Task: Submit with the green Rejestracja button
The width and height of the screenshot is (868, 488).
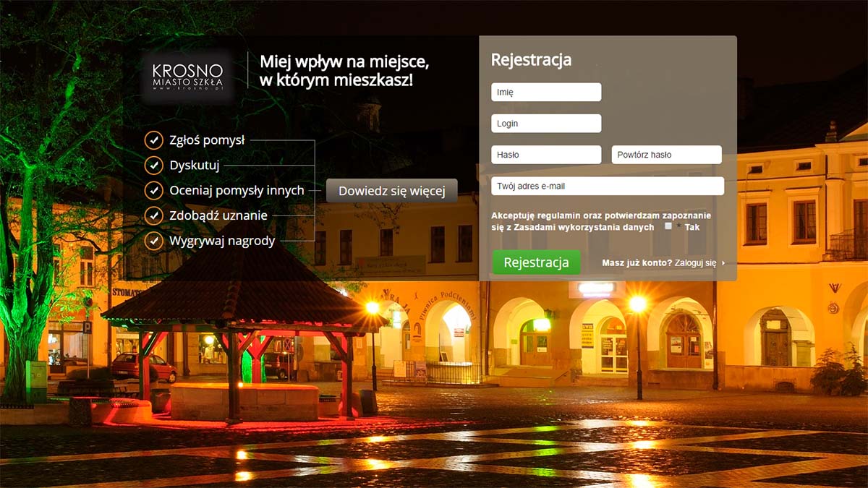Action: pyautogui.click(x=536, y=262)
